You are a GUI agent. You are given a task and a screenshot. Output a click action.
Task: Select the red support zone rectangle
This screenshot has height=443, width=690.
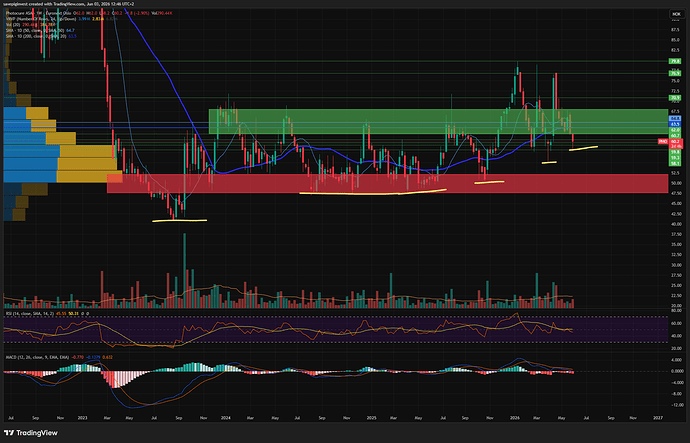tap(387, 183)
